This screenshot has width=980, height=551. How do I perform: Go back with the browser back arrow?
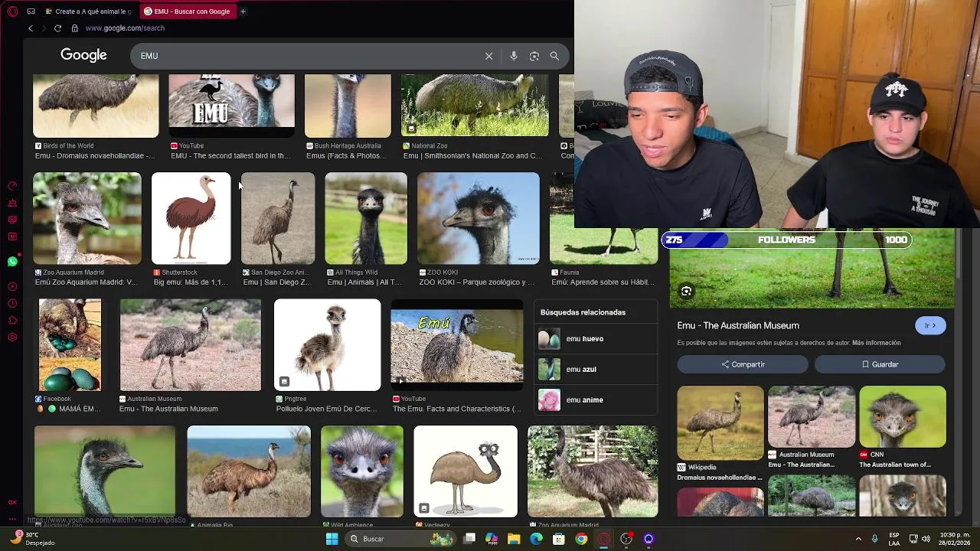coord(31,28)
